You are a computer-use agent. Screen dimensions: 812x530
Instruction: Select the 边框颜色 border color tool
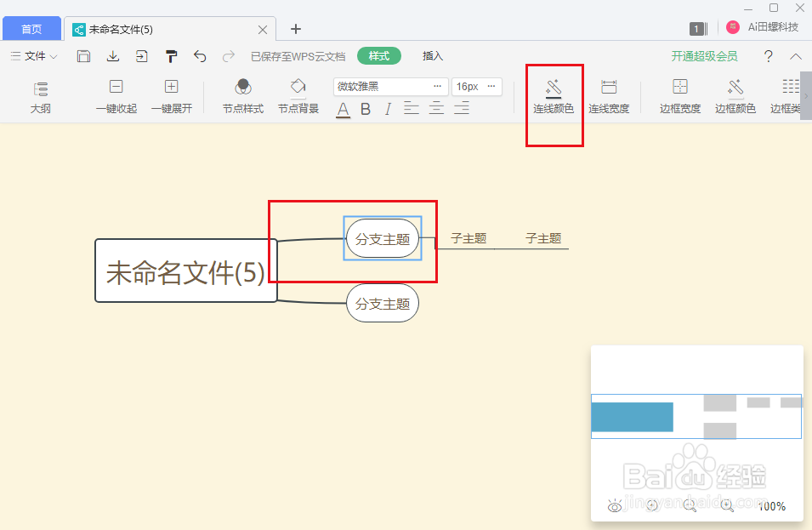[735, 95]
